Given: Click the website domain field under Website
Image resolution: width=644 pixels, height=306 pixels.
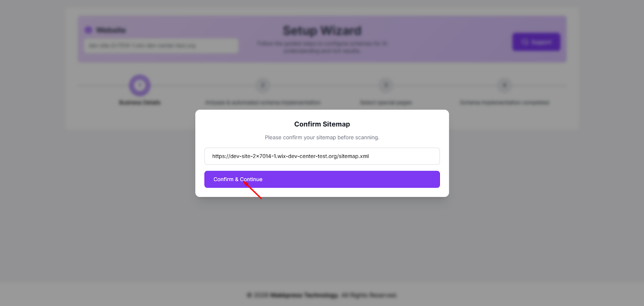Looking at the screenshot, I should (x=161, y=45).
